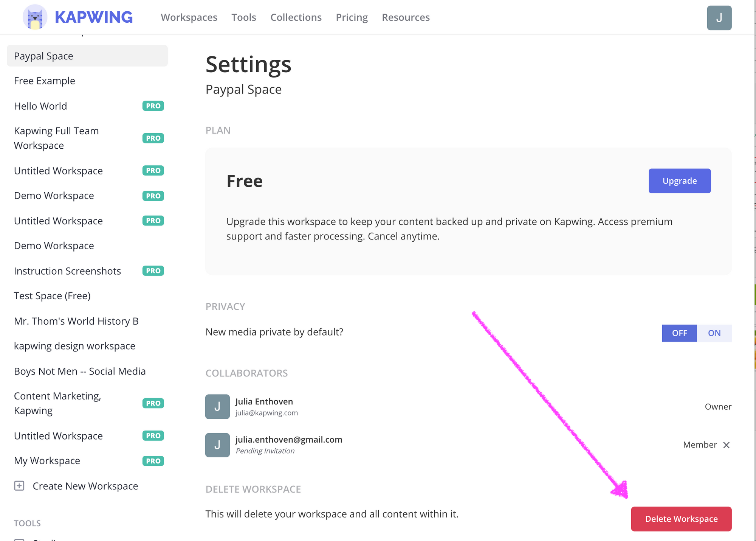The image size is (756, 541).
Task: Set private media toggle to OFF
Action: 679,333
